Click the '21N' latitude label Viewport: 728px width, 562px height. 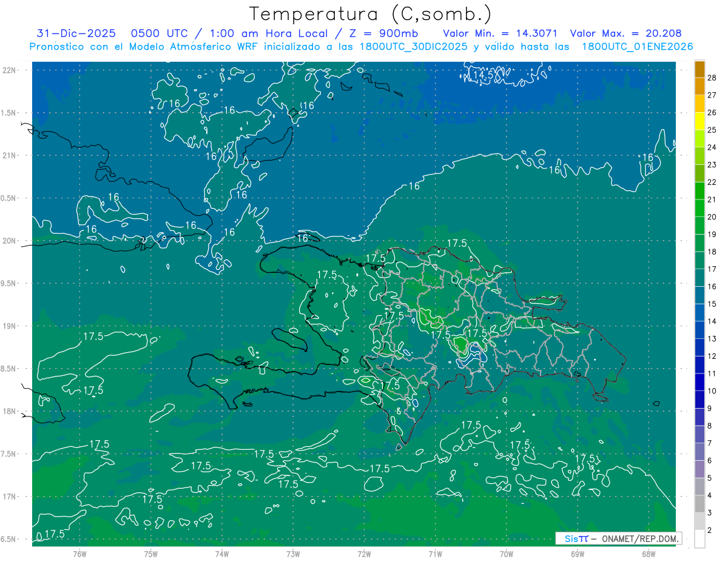(x=10, y=155)
